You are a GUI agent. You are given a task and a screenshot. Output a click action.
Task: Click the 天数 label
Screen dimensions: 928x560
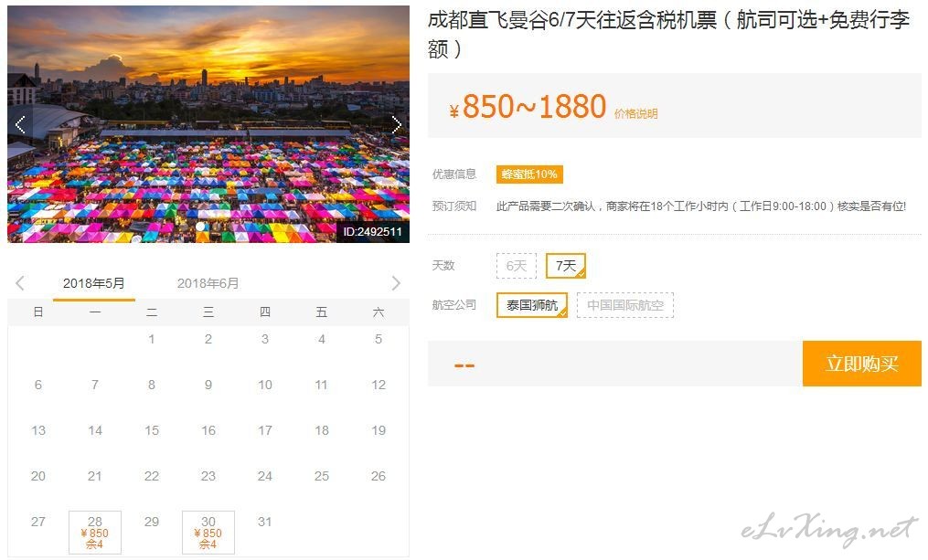pyautogui.click(x=443, y=266)
